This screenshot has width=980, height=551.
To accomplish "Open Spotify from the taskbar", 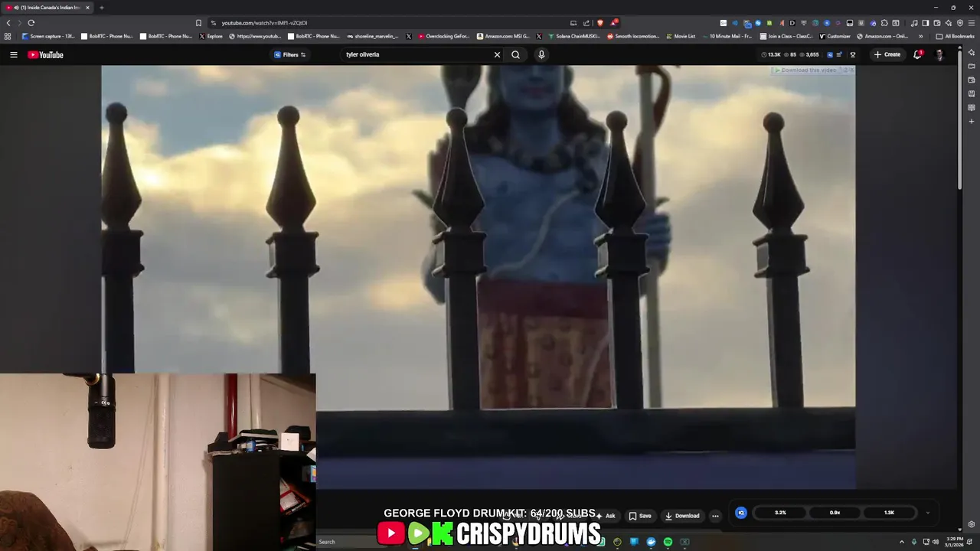I will tap(668, 542).
